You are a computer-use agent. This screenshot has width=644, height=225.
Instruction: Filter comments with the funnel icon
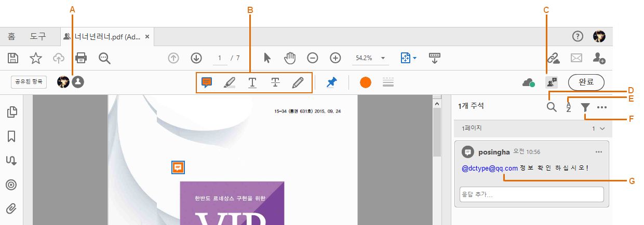pos(585,107)
